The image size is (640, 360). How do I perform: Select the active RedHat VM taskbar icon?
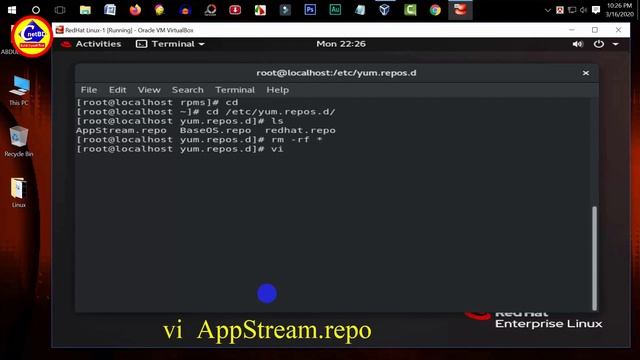click(460, 10)
